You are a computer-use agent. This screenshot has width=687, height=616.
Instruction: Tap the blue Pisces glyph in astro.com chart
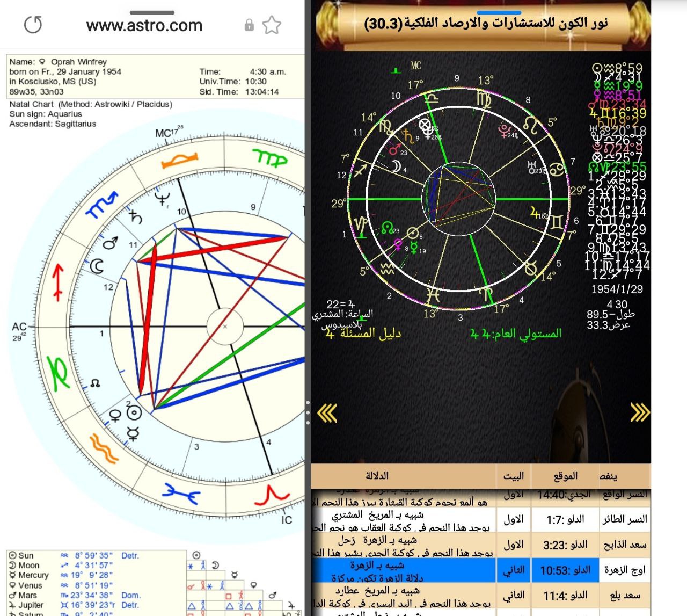pyautogui.click(x=181, y=493)
